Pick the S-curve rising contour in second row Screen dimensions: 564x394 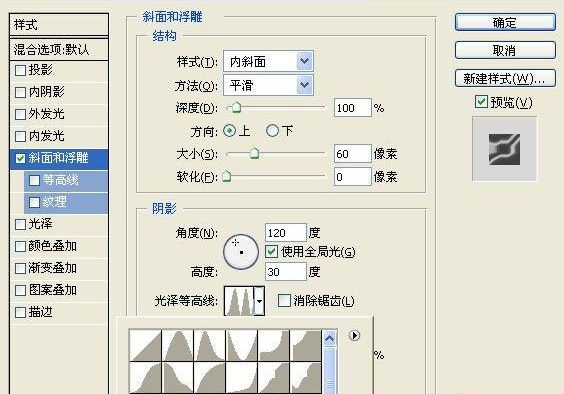coord(145,378)
